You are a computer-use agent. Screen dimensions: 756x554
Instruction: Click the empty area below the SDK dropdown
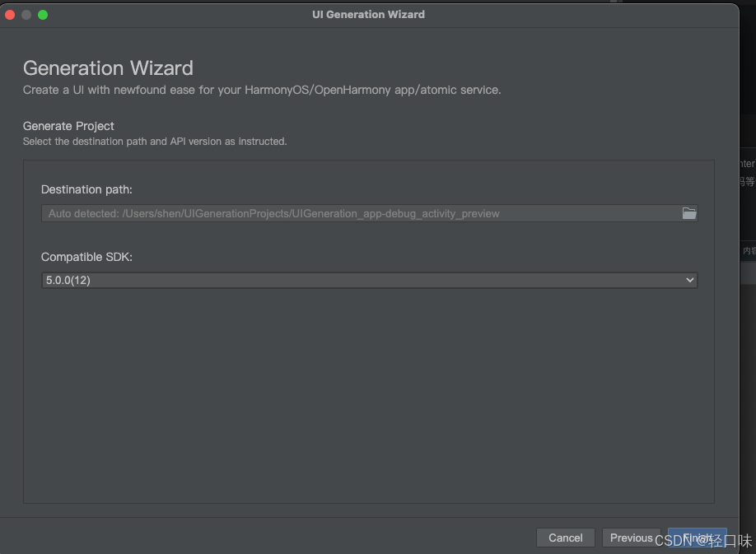tap(369, 395)
